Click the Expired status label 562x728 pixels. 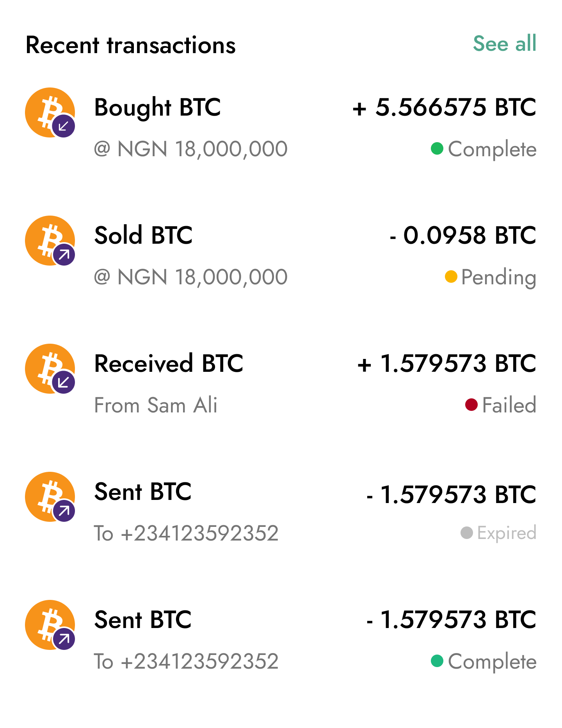[506, 533]
